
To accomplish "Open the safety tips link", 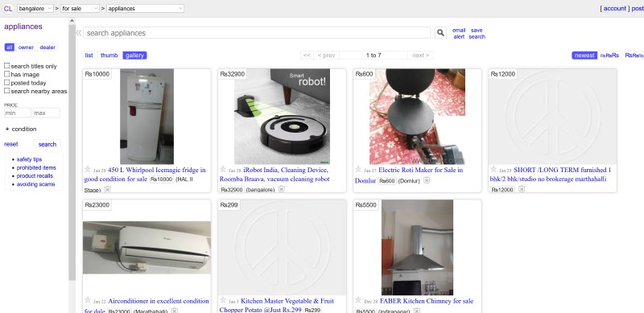I will click(x=29, y=159).
